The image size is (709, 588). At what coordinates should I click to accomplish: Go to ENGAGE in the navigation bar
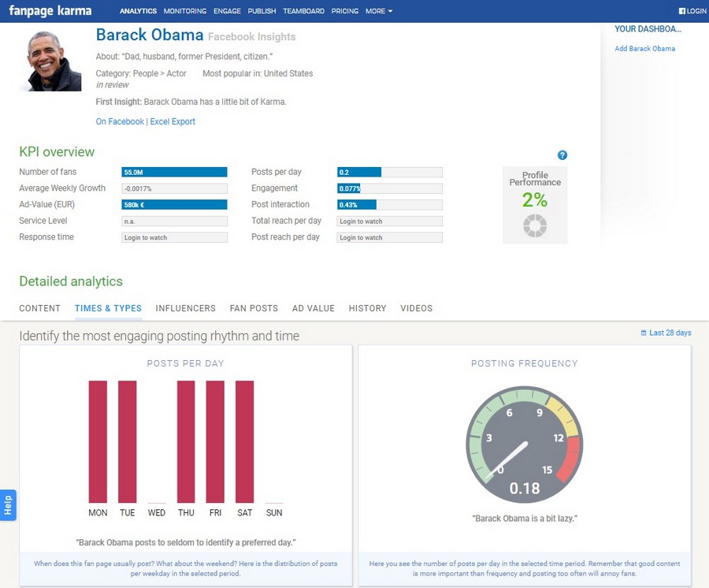pos(227,11)
